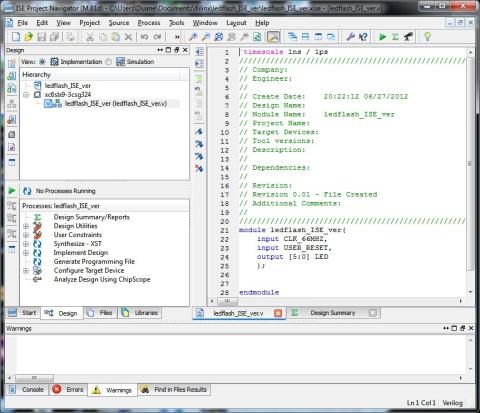Viewport: 480px width, 413px height.
Task: Click the Redo toolbar icon
Action: click(x=157, y=36)
